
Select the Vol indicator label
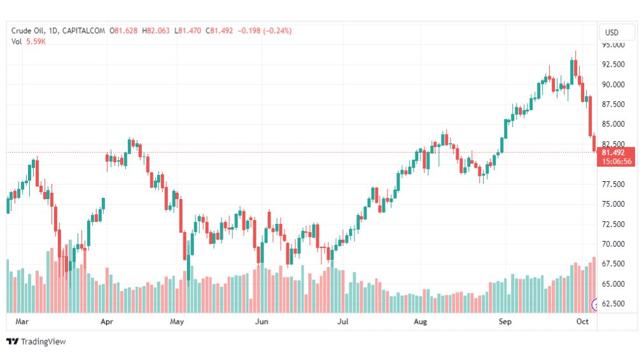[17, 41]
